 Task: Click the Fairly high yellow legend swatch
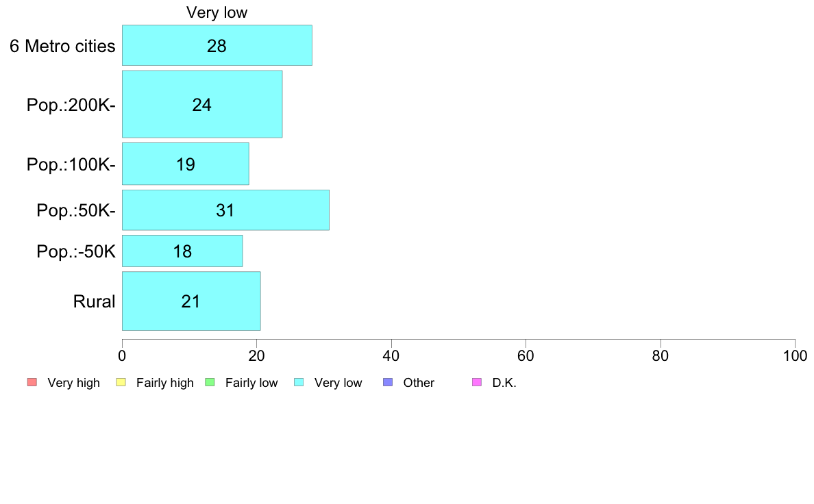(x=121, y=383)
